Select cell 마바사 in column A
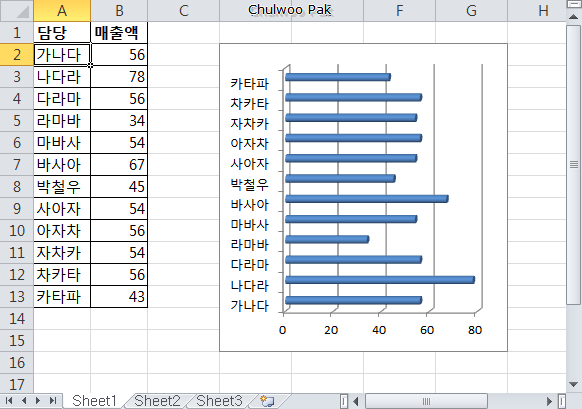Screen dimensions: 582x409 click(62, 143)
